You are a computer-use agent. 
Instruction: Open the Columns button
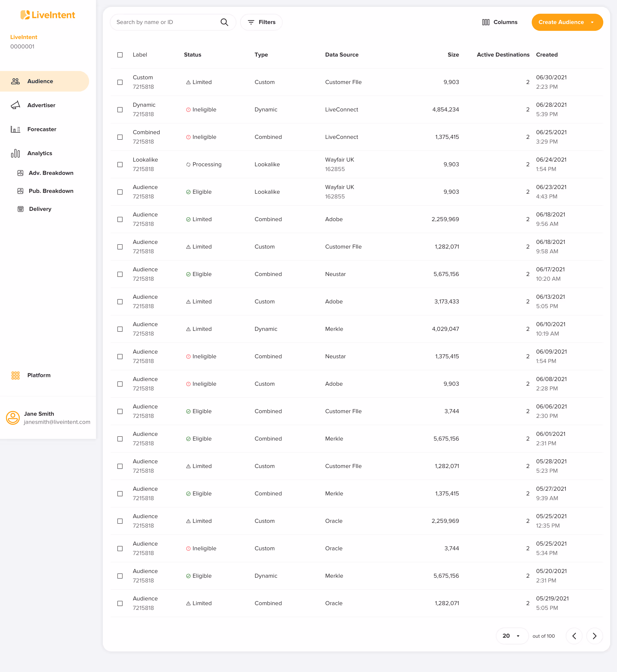point(500,22)
